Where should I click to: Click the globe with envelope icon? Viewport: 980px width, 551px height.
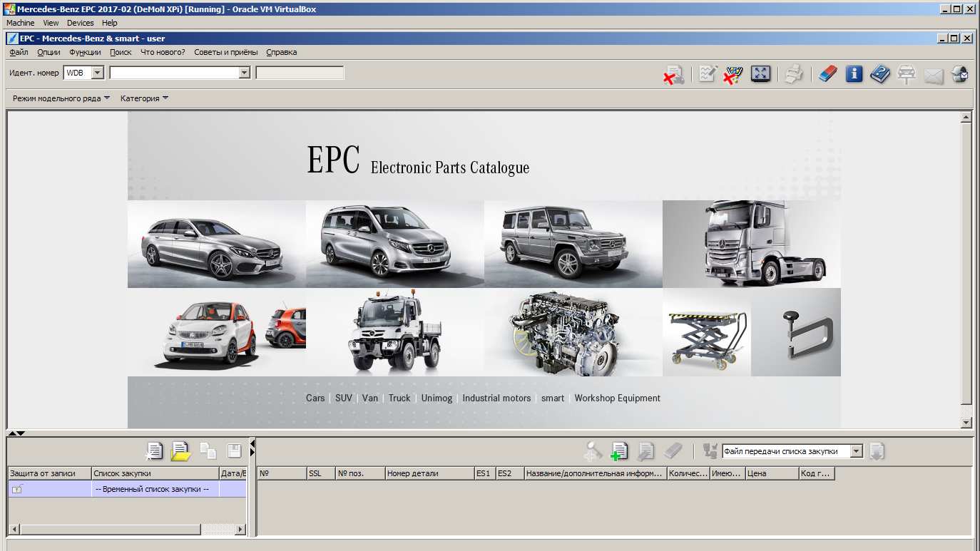click(x=959, y=73)
